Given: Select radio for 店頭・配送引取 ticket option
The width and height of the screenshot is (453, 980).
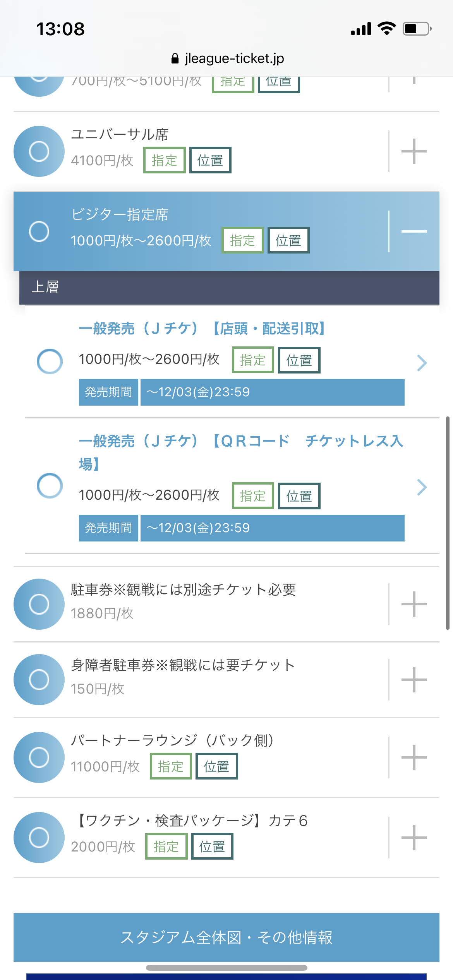Looking at the screenshot, I should coord(50,362).
